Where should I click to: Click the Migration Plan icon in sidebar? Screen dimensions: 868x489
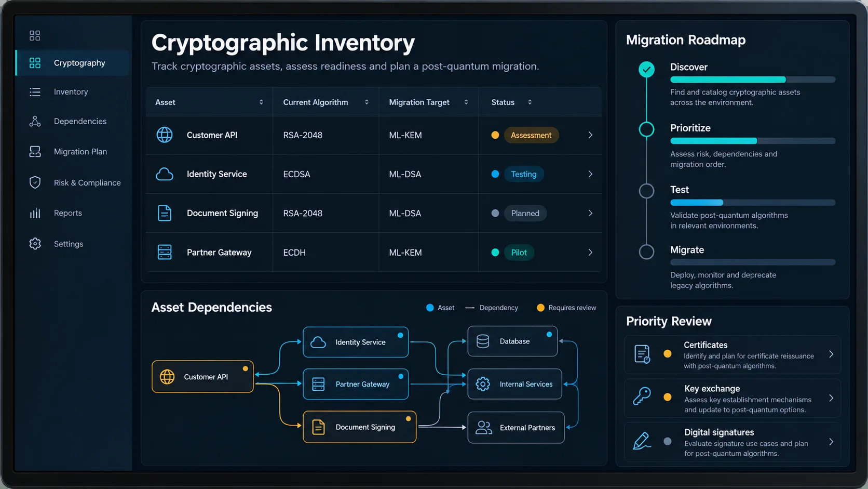35,152
